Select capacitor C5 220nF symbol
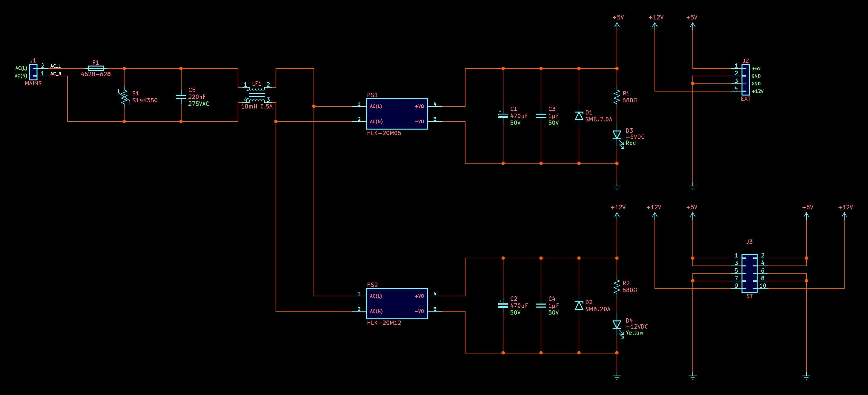The width and height of the screenshot is (868, 395). [181, 97]
